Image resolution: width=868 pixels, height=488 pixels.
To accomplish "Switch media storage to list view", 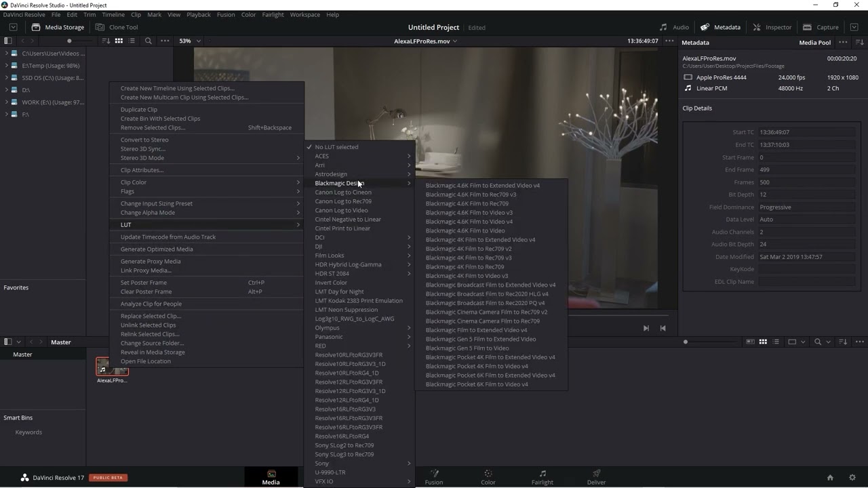I will (132, 41).
